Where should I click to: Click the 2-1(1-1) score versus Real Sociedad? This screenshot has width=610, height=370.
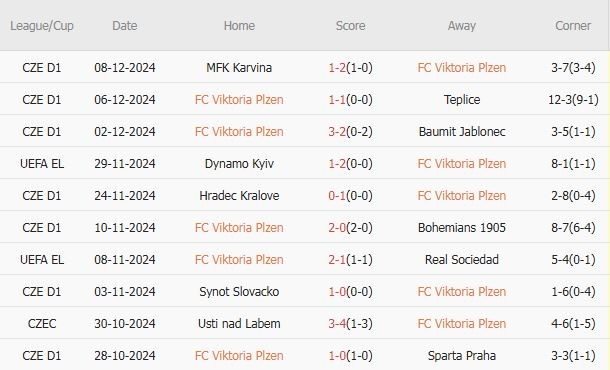350,259
